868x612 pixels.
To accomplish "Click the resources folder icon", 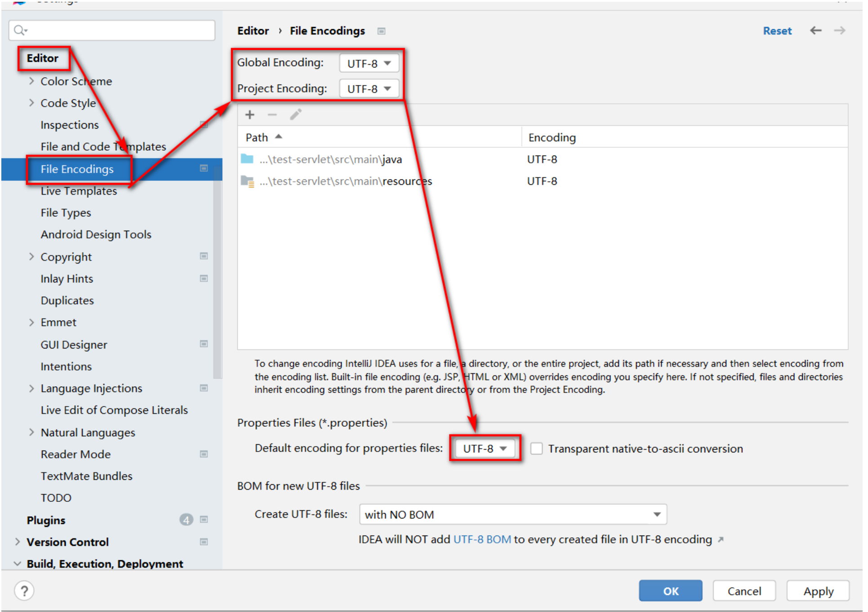I will [x=247, y=181].
